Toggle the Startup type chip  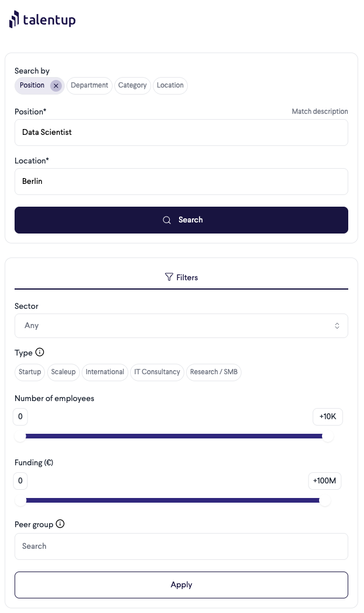pyautogui.click(x=30, y=372)
